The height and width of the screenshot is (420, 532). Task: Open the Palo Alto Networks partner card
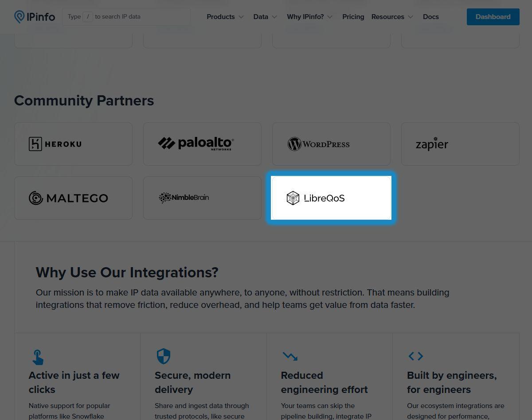[x=202, y=144]
